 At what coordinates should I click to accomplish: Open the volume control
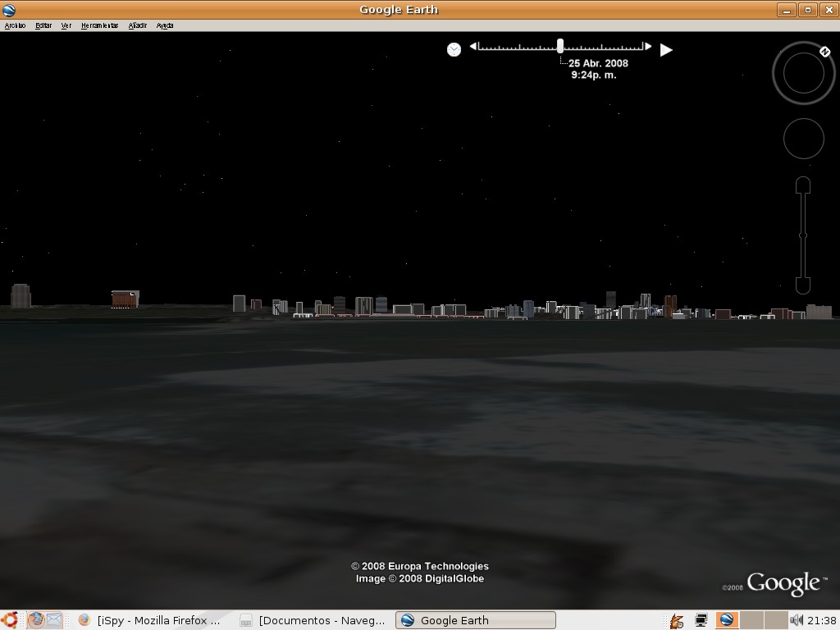pyautogui.click(x=797, y=620)
